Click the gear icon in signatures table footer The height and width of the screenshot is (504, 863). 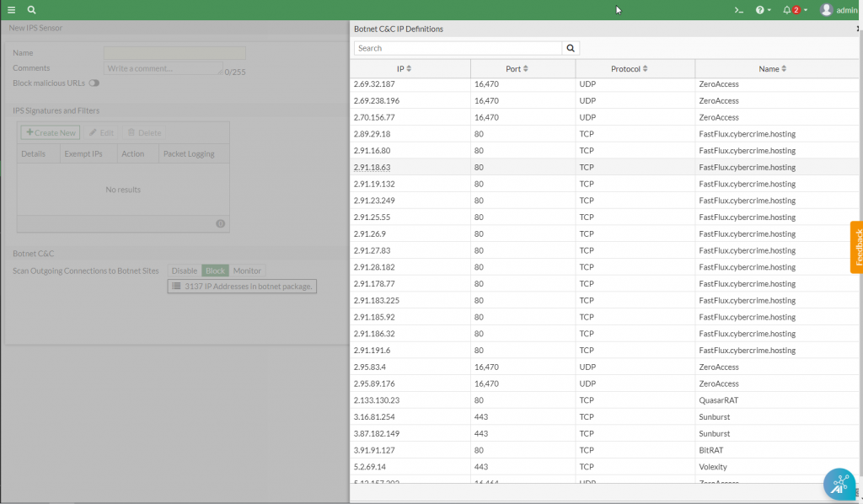point(220,223)
